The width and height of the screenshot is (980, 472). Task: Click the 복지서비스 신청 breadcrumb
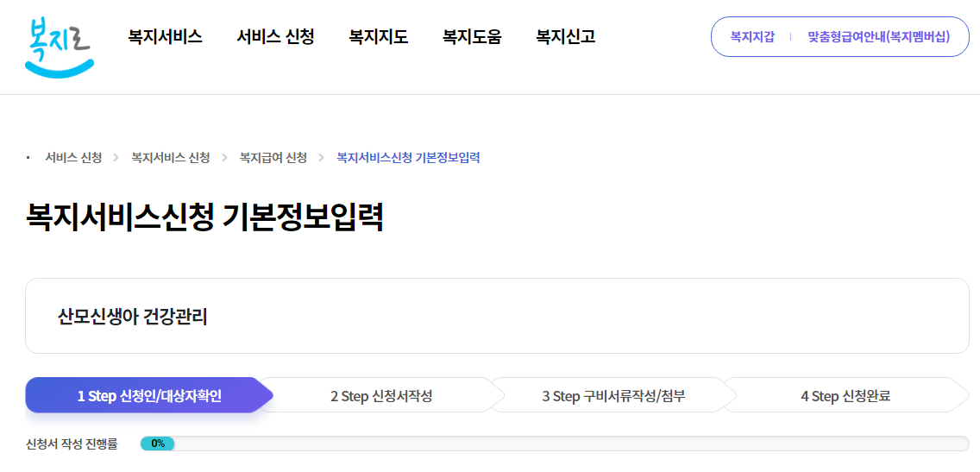[170, 158]
